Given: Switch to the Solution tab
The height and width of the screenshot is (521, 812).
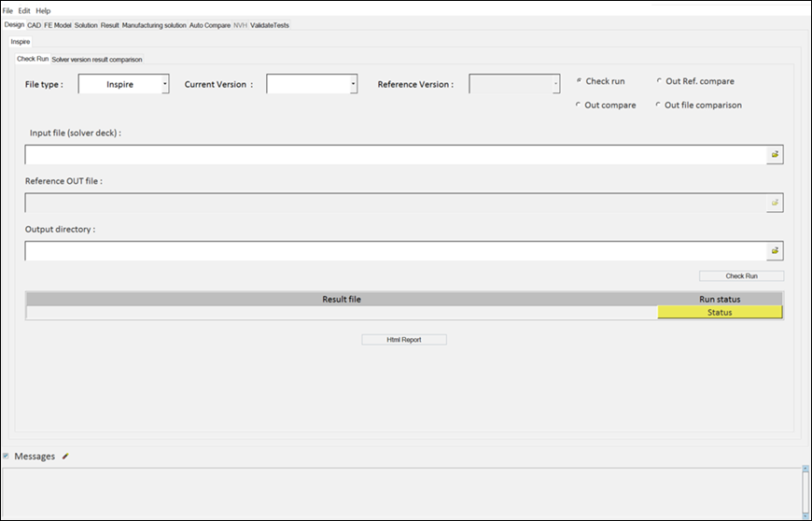Looking at the screenshot, I should (x=86, y=25).
